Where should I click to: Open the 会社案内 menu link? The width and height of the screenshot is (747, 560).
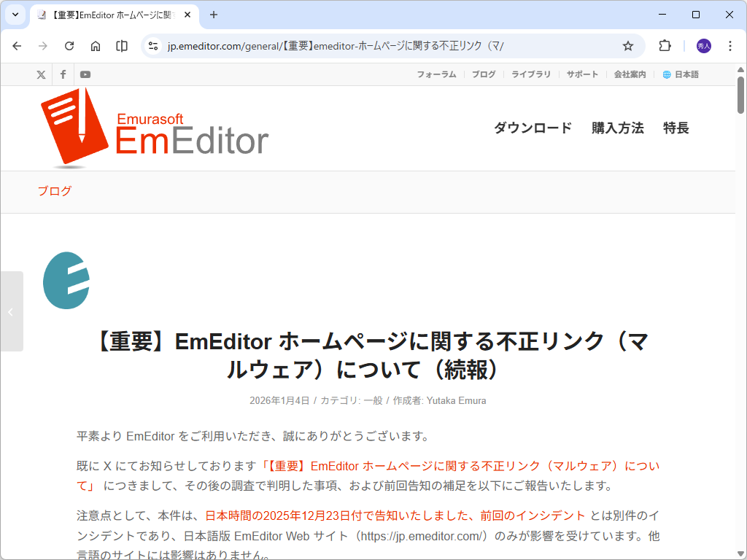(x=630, y=74)
